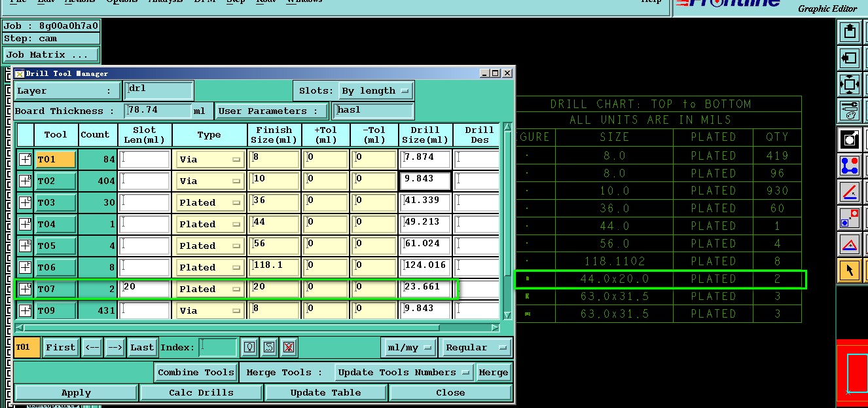The width and height of the screenshot is (868, 408).
Task: Open the 'ml/my' units dropdown
Action: point(410,347)
